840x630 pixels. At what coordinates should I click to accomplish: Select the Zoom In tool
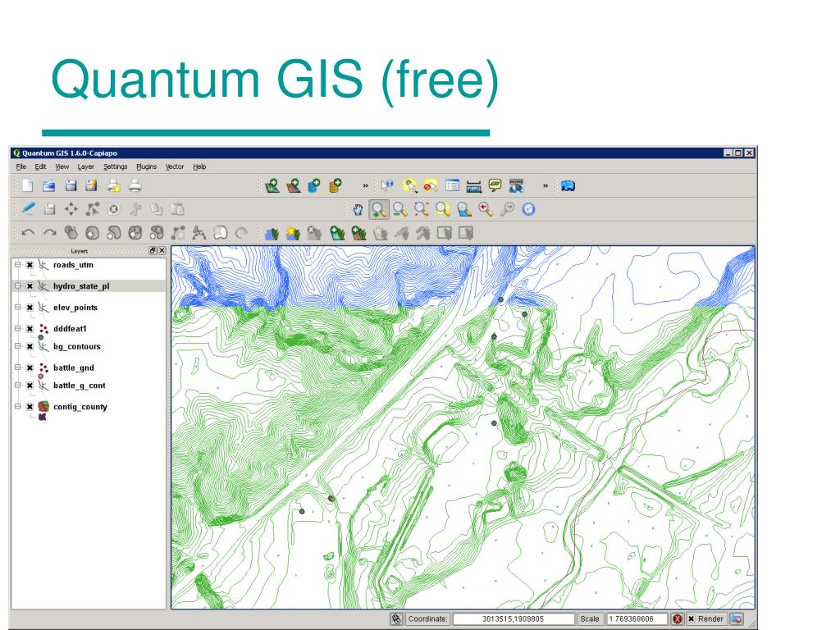(x=379, y=209)
